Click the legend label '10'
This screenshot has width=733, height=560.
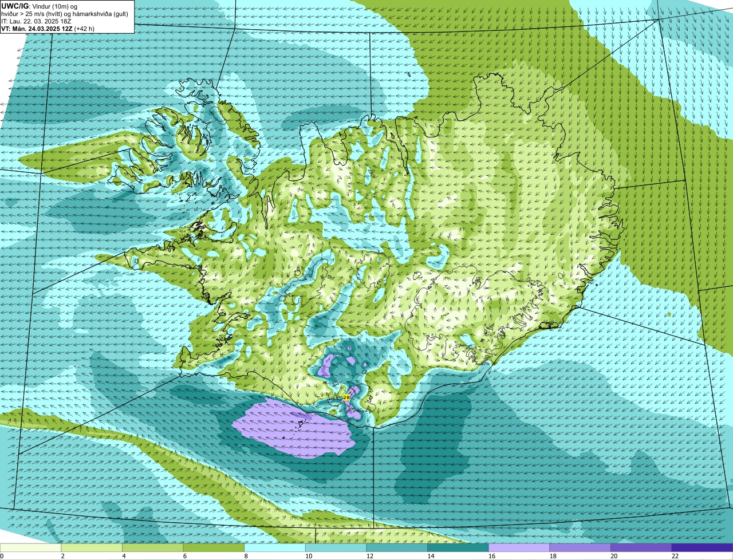[x=309, y=556]
